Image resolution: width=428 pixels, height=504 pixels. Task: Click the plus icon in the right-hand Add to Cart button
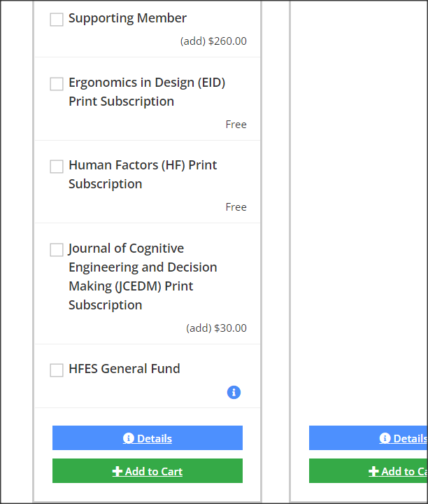click(374, 471)
